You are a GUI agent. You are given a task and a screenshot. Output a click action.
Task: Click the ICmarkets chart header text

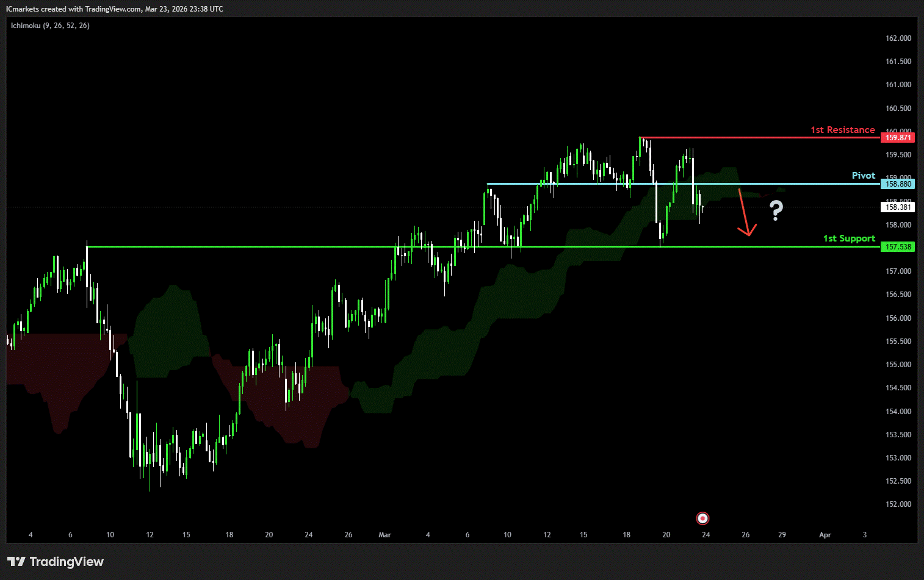pyautogui.click(x=115, y=9)
